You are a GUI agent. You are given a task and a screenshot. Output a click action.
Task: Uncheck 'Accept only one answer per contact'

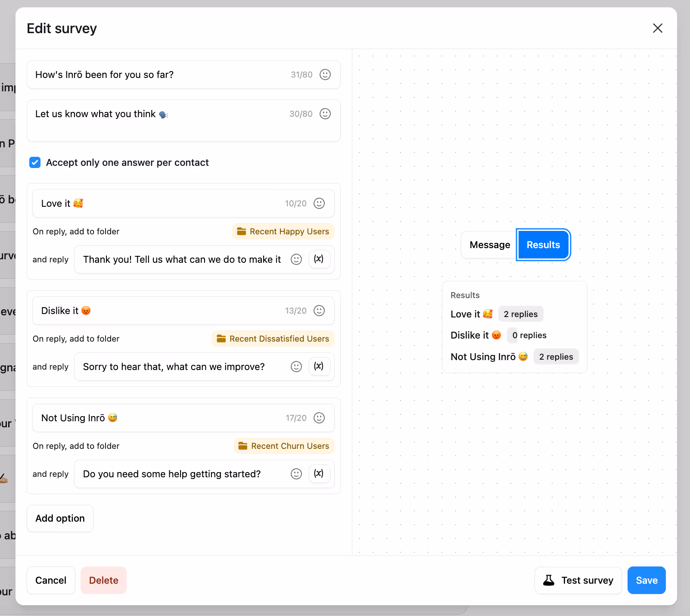(x=35, y=162)
